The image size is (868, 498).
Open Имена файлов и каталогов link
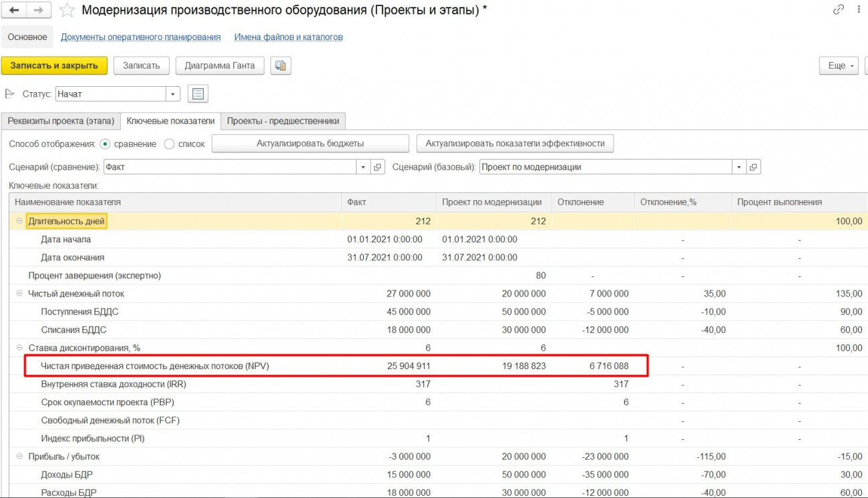pyautogui.click(x=288, y=37)
